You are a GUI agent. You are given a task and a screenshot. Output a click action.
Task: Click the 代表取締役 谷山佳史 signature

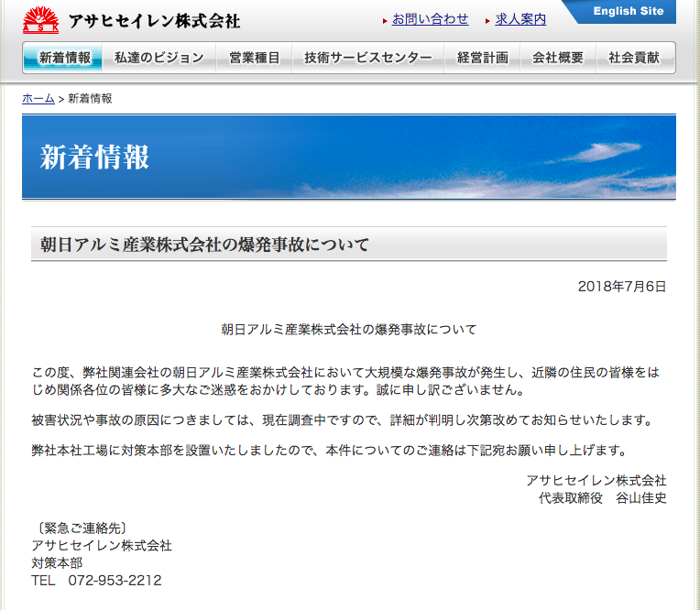(603, 498)
